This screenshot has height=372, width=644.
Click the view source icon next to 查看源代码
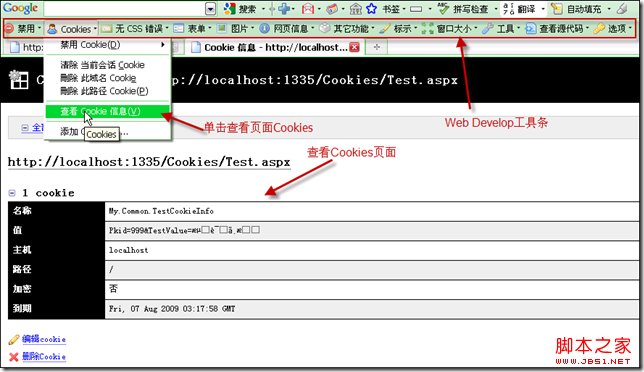click(531, 28)
